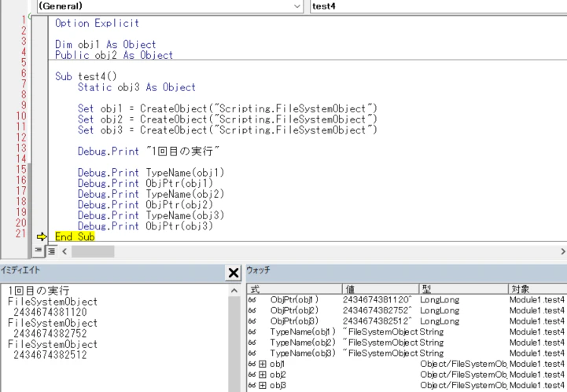Click the watch value 2434674382512^

377,321
